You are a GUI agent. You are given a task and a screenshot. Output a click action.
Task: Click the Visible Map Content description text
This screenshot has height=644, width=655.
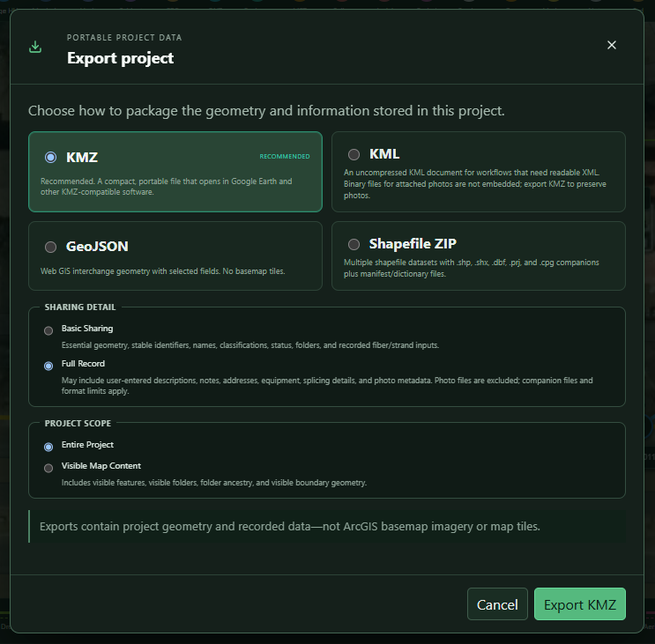pos(214,483)
